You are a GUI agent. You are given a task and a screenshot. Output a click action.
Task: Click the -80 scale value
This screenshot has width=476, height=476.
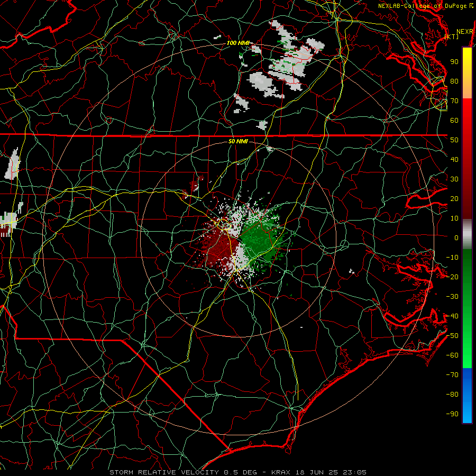pos(452,395)
